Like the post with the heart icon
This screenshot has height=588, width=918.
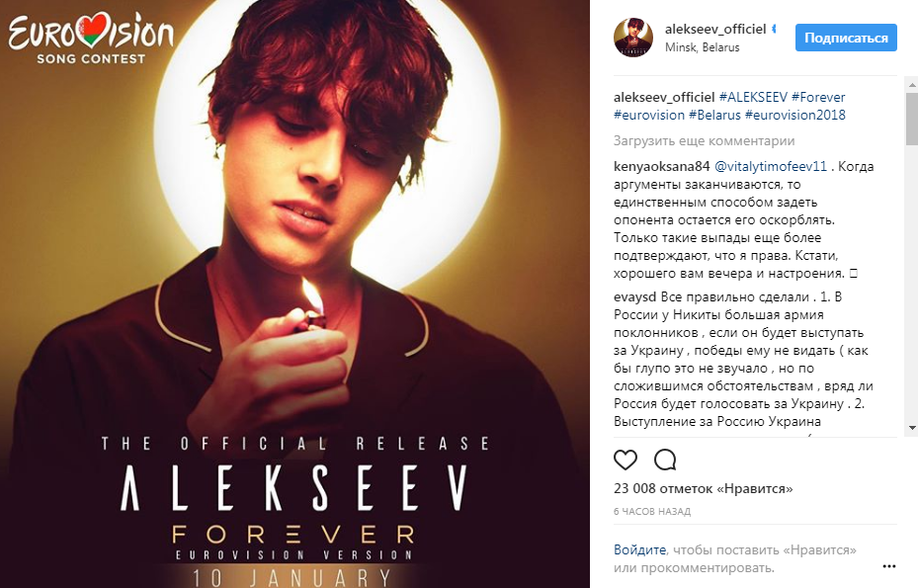point(626,460)
